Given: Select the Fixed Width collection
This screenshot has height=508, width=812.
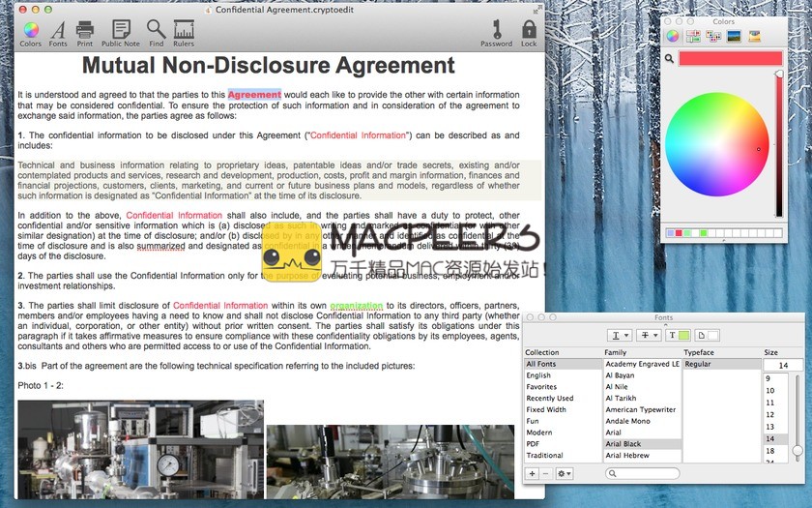Looking at the screenshot, I should 563,409.
